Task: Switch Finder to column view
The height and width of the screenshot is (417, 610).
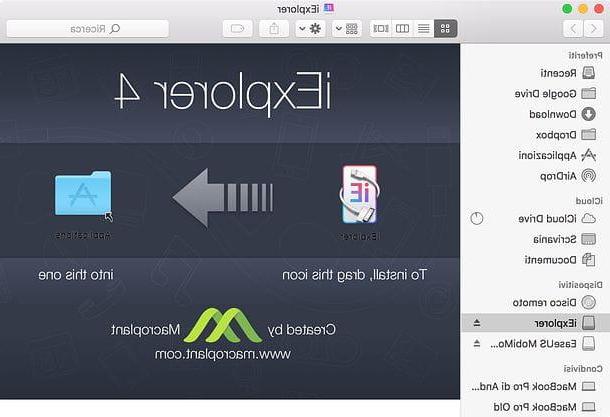Action: pyautogui.click(x=402, y=28)
